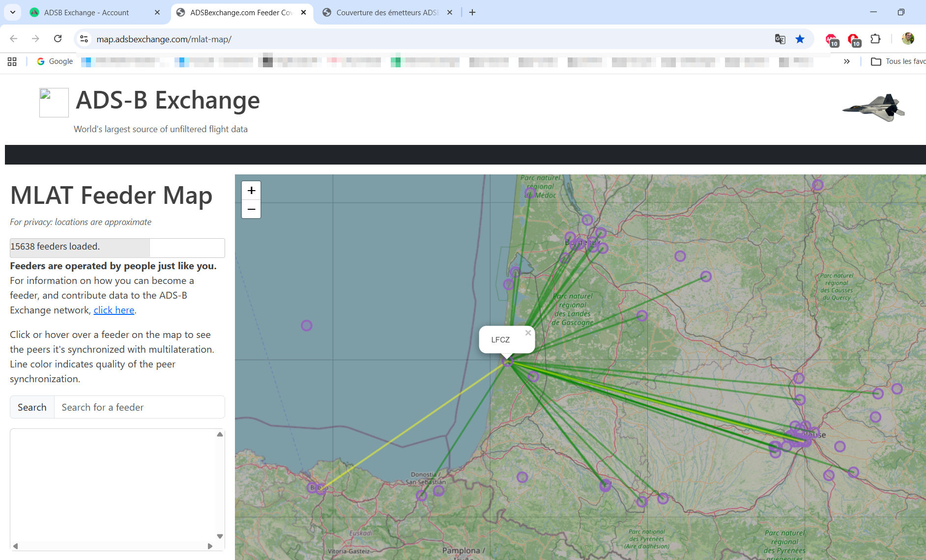Click the right arrow of results scrollbar
The height and width of the screenshot is (560, 926).
[x=210, y=546]
